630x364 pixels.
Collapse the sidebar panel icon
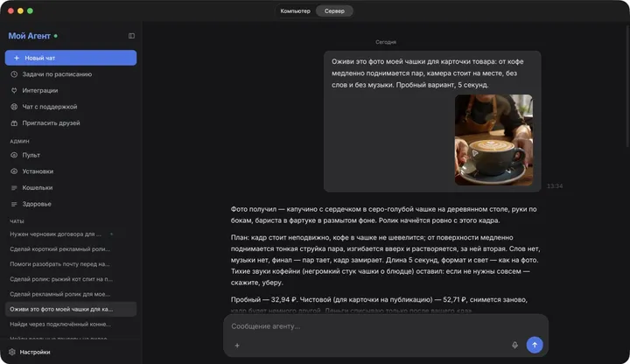pyautogui.click(x=131, y=36)
